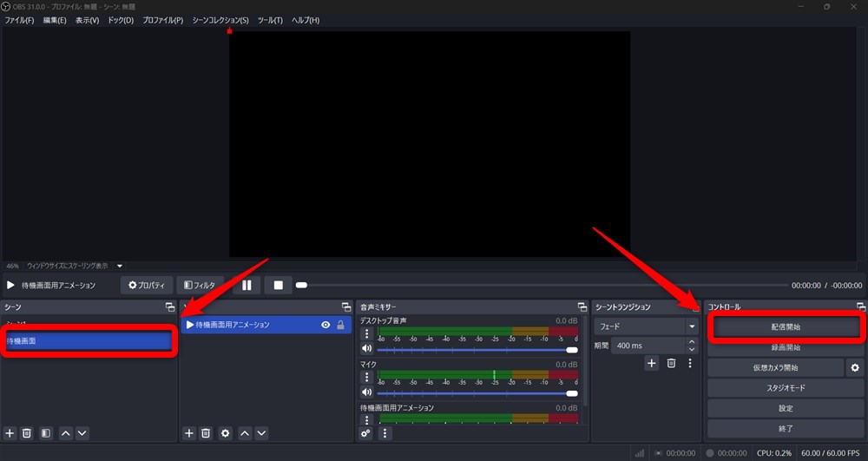Click the media playback seek slider
The width and height of the screenshot is (868, 461).
pyautogui.click(x=542, y=285)
